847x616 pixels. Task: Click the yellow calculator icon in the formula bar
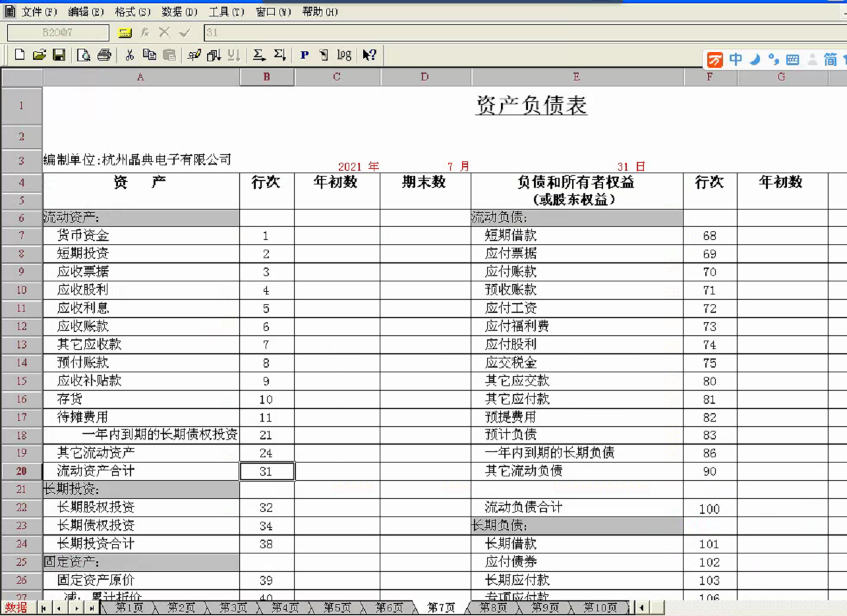coord(125,32)
